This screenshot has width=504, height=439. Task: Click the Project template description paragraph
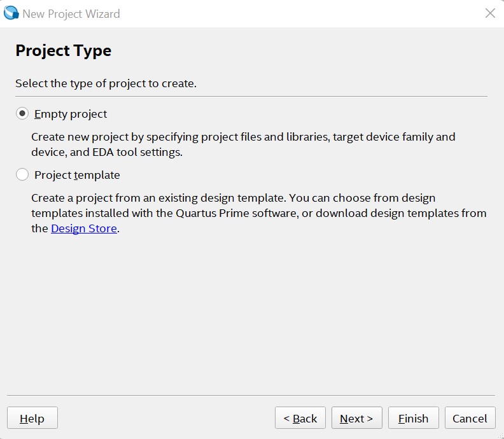click(x=258, y=213)
